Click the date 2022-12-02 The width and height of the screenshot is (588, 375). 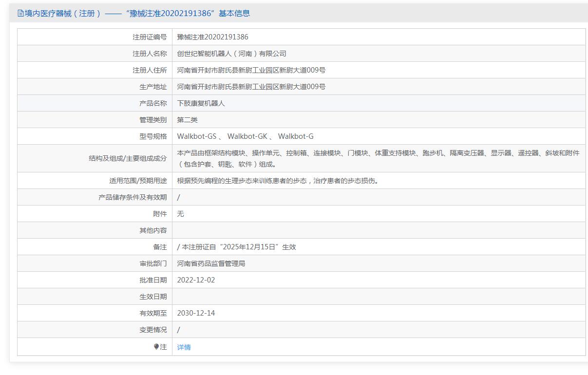[x=196, y=280]
